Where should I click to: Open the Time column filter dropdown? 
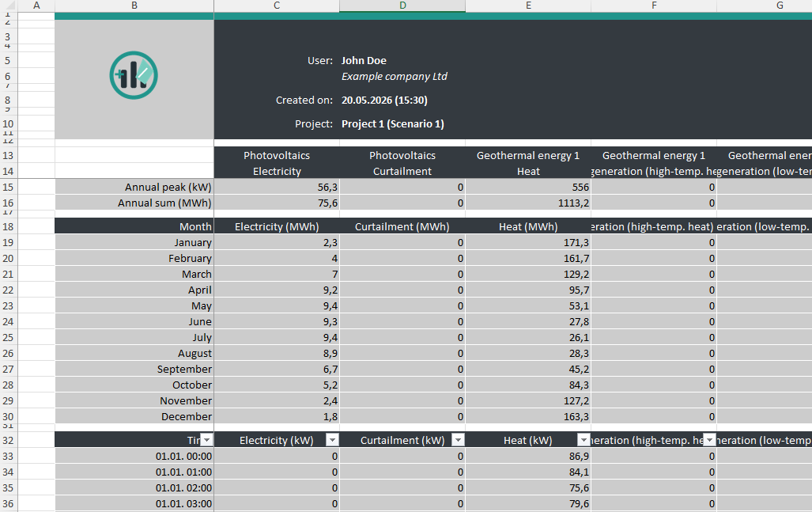click(x=206, y=440)
